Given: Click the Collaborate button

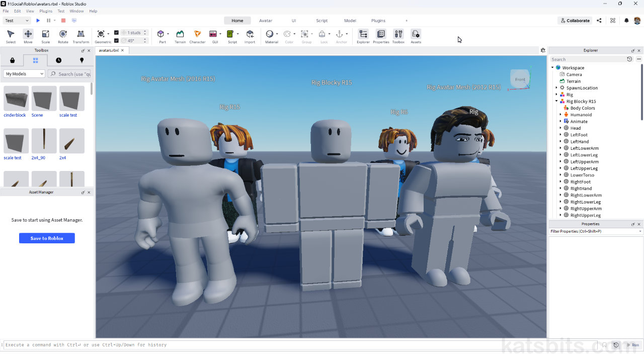Looking at the screenshot, I should (x=575, y=21).
